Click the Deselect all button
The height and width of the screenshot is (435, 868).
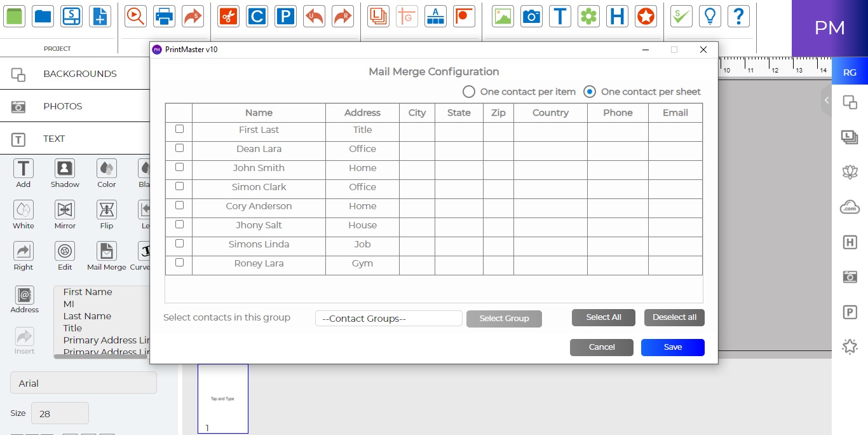674,317
